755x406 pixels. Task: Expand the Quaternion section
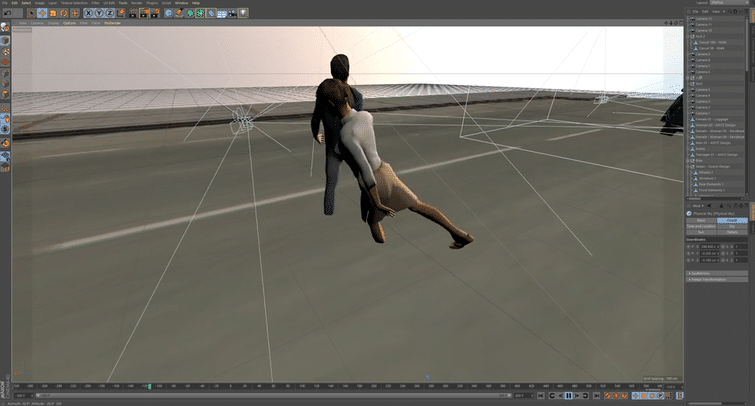coord(717,273)
